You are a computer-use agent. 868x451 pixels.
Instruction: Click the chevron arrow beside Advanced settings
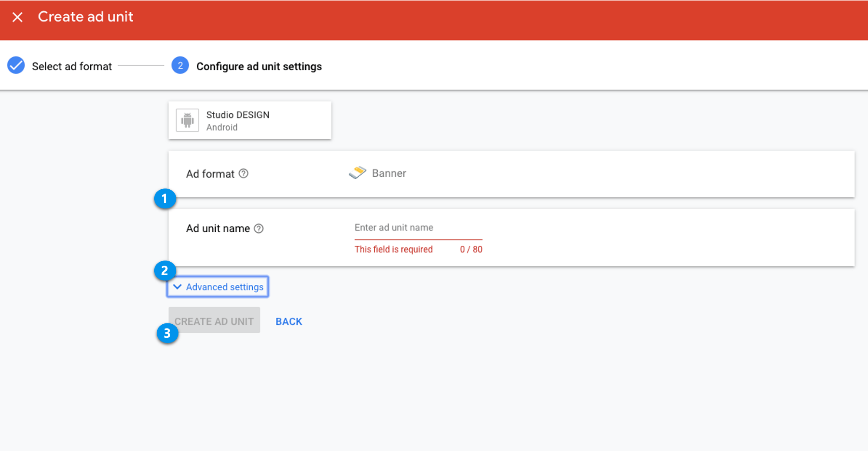point(177,287)
